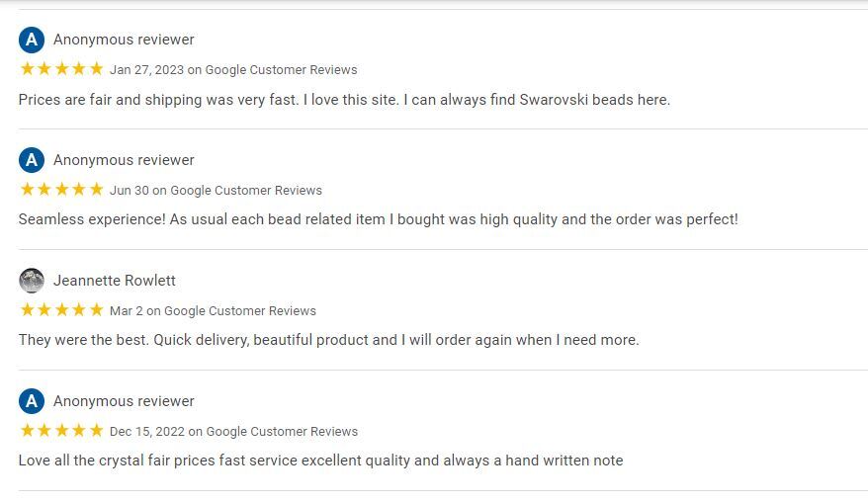Click the review text mentioning a hand written note
Screen dimensions: 868x502
tap(321, 460)
